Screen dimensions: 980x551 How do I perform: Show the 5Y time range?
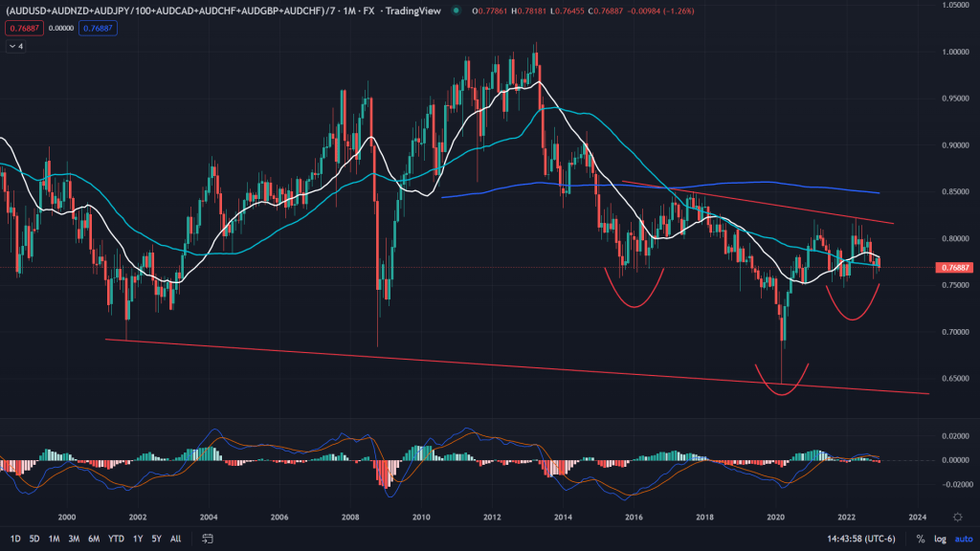coord(157,539)
